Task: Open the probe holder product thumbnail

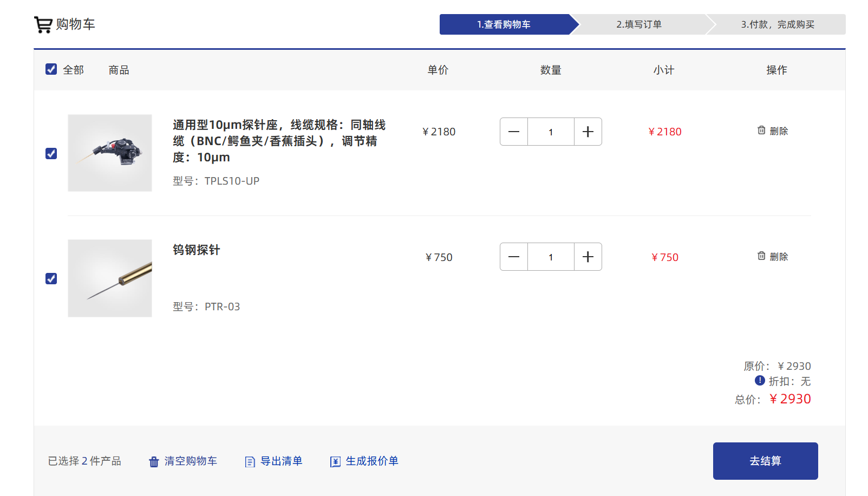Action: click(110, 153)
